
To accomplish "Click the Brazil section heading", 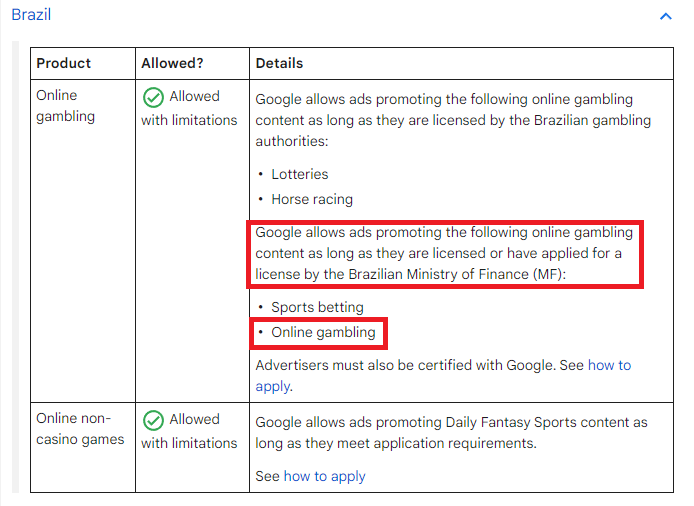I will [x=31, y=15].
